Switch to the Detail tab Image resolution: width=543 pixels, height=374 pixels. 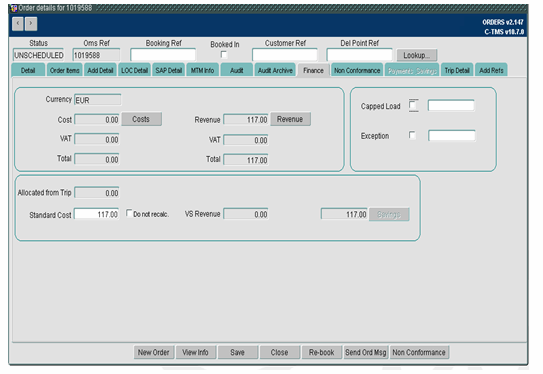pyautogui.click(x=28, y=70)
